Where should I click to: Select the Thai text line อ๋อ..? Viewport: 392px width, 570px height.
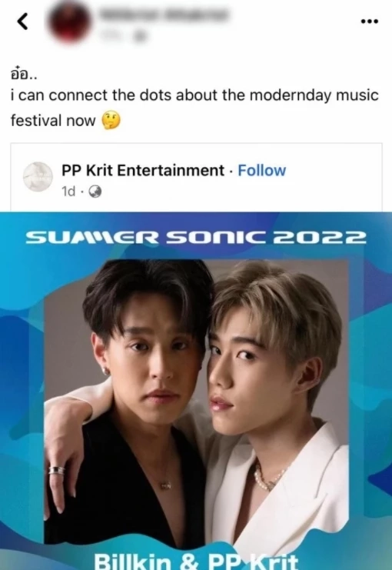[24, 74]
